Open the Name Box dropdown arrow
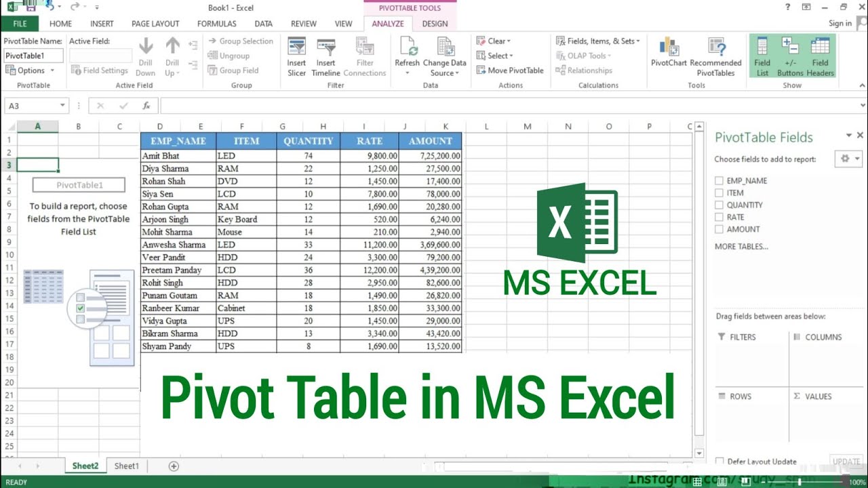 click(62, 106)
